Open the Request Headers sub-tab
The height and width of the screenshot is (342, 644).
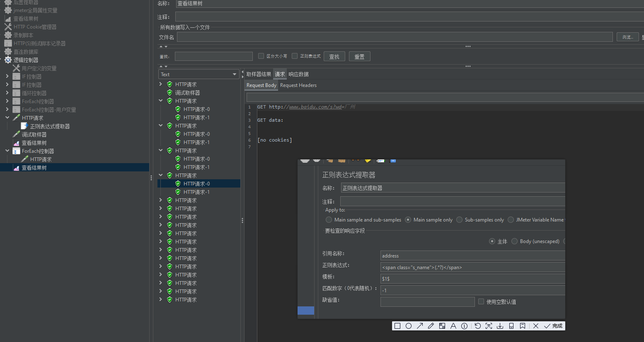(298, 85)
